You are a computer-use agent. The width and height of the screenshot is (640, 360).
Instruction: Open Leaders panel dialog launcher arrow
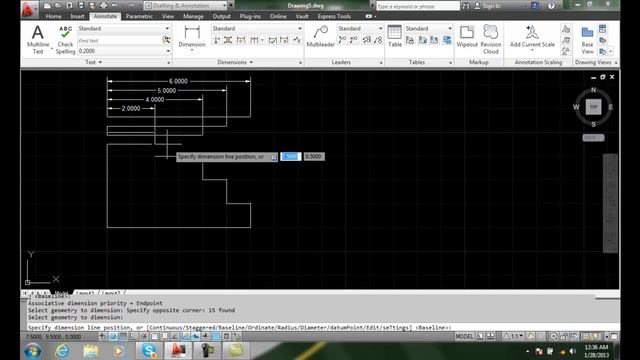pos(381,63)
